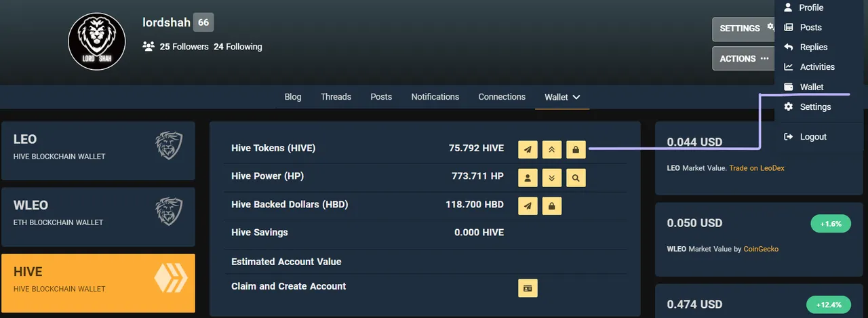Click the lordshah username
The width and height of the screenshot is (868, 318).
coord(166,22)
